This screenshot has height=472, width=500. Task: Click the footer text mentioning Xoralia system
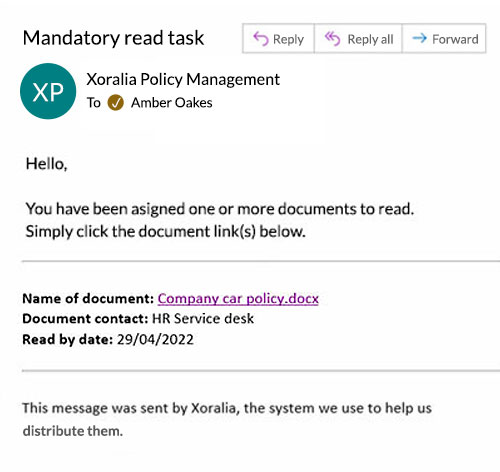click(x=227, y=419)
